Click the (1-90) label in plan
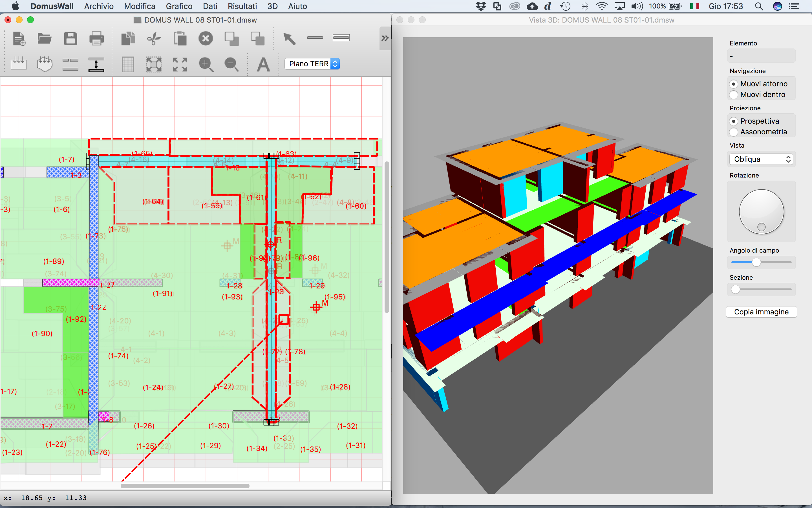 [x=42, y=334]
